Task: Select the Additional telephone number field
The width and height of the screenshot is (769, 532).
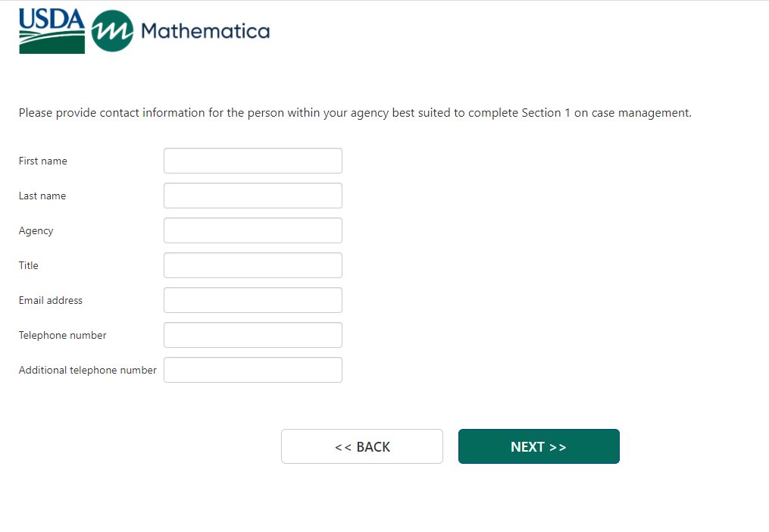Action: coord(252,370)
